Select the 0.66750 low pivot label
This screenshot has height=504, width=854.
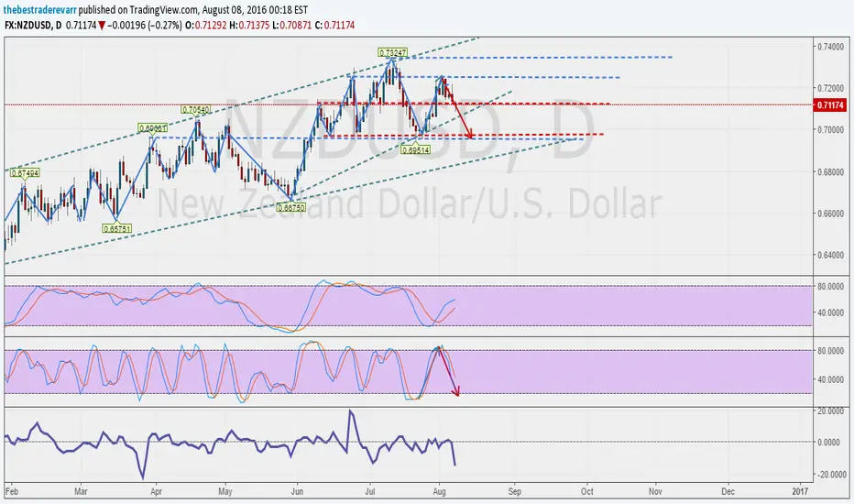click(x=290, y=207)
